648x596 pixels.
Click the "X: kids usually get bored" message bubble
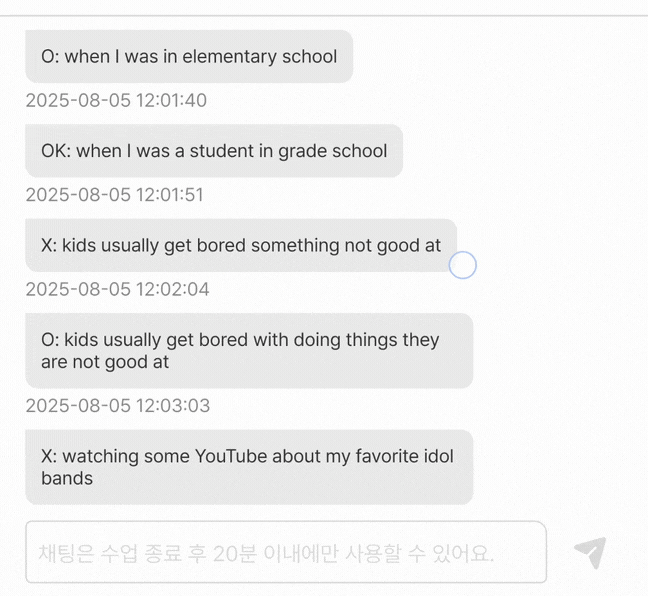[240, 245]
